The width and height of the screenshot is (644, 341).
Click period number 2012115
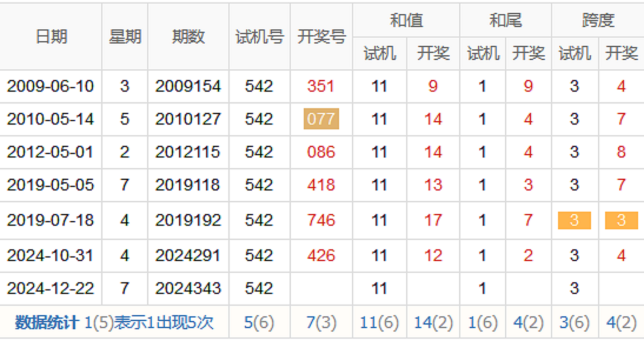pyautogui.click(x=188, y=152)
